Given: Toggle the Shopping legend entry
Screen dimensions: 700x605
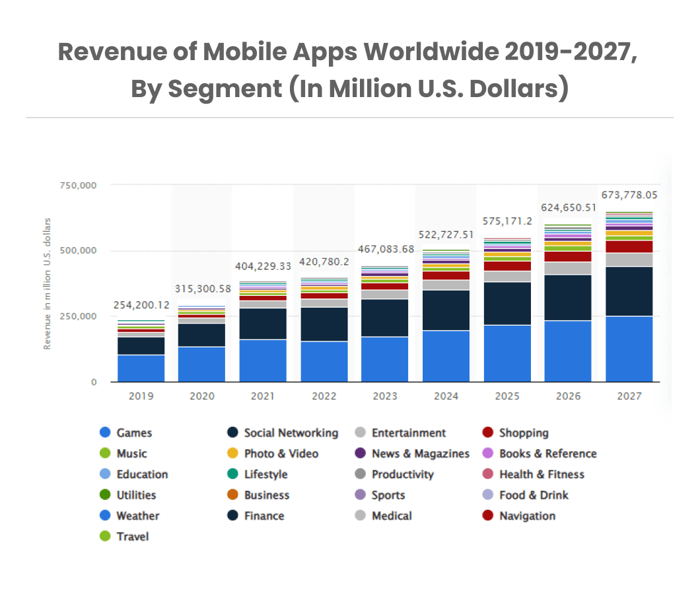Looking at the screenshot, I should [x=516, y=433].
